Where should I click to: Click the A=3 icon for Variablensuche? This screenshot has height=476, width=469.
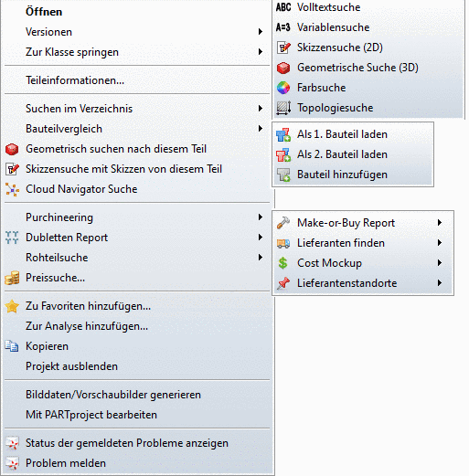[x=283, y=27]
